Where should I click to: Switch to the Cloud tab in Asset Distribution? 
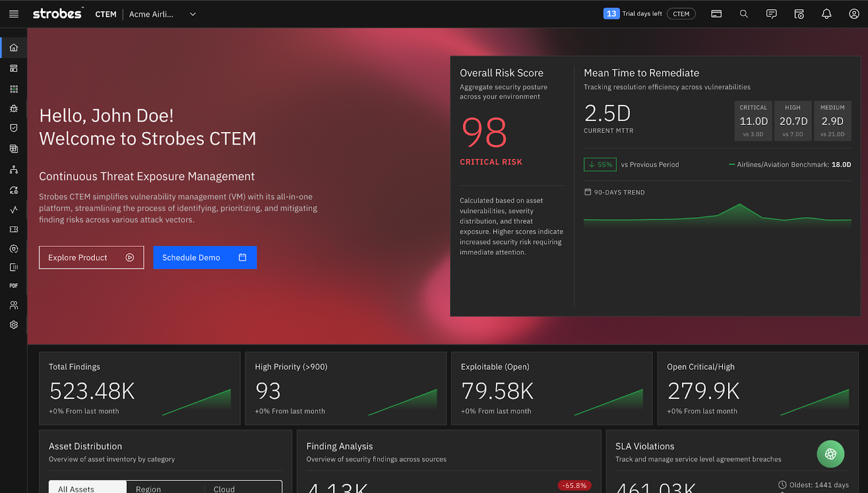coord(224,488)
